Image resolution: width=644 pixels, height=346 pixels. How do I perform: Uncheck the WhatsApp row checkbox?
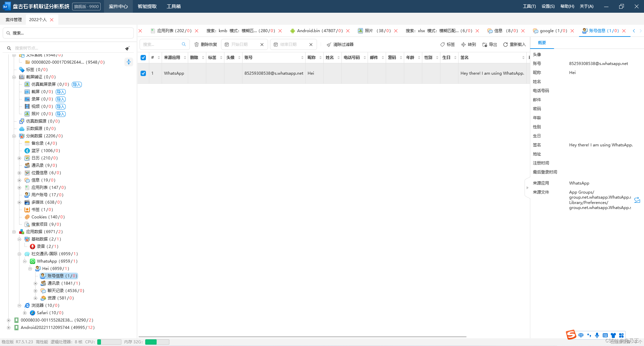tap(143, 73)
